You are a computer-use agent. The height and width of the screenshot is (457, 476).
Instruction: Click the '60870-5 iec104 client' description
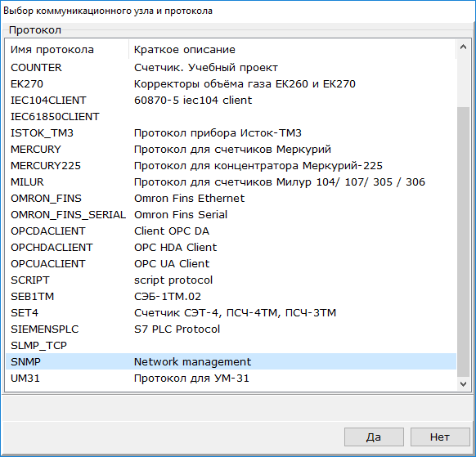pyautogui.click(x=193, y=100)
